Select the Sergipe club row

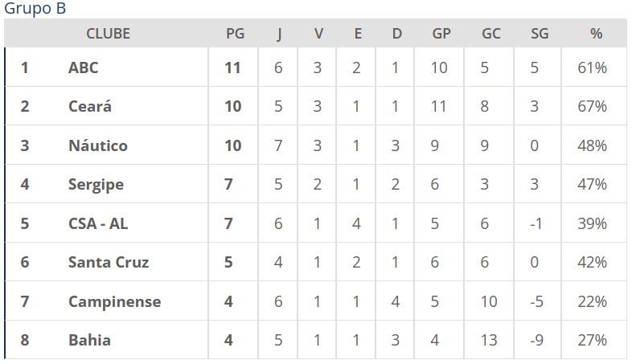[x=96, y=184]
